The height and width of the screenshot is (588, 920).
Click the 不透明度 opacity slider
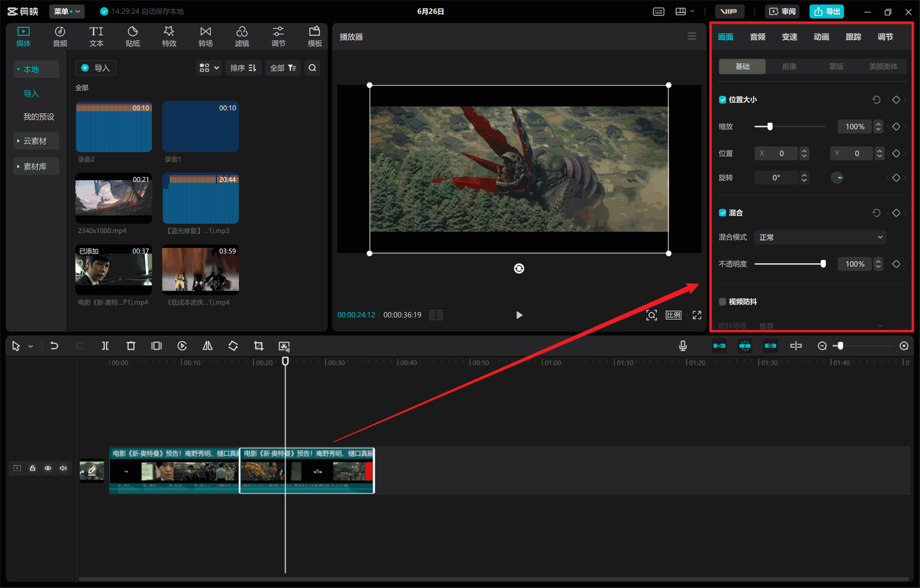click(790, 264)
